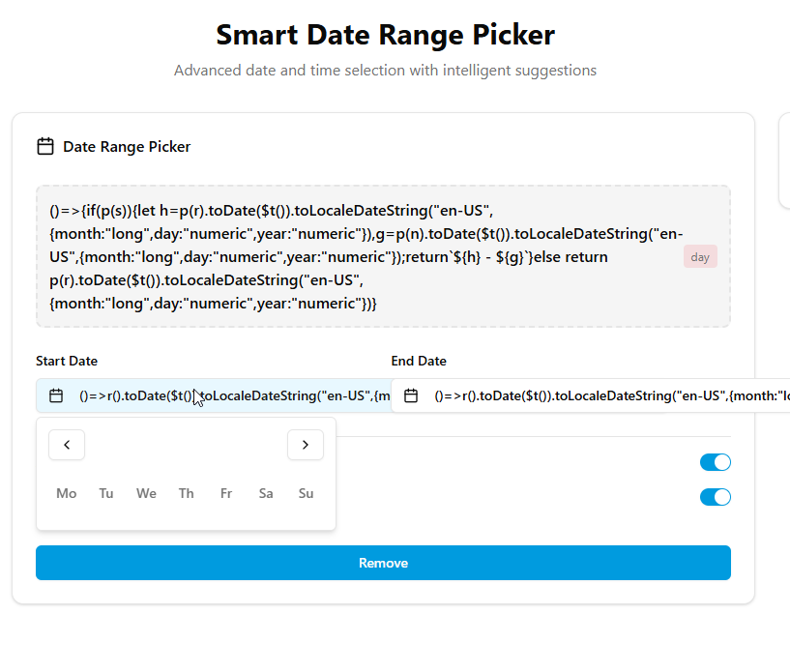Click the We weekday header in calendar

pos(146,494)
